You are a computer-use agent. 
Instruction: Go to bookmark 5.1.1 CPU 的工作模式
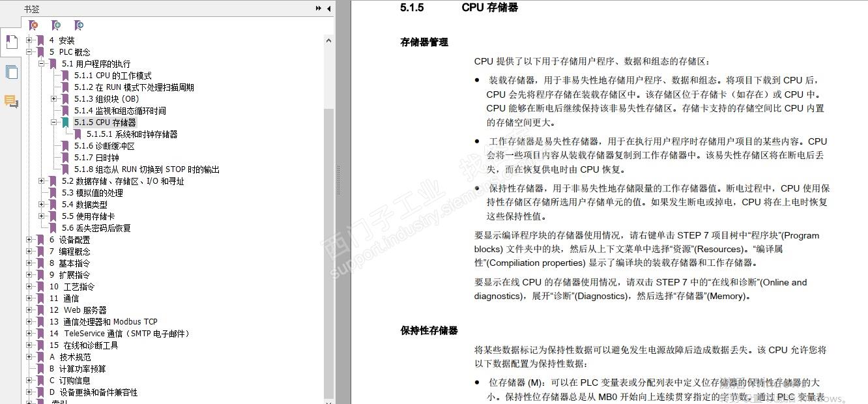112,76
